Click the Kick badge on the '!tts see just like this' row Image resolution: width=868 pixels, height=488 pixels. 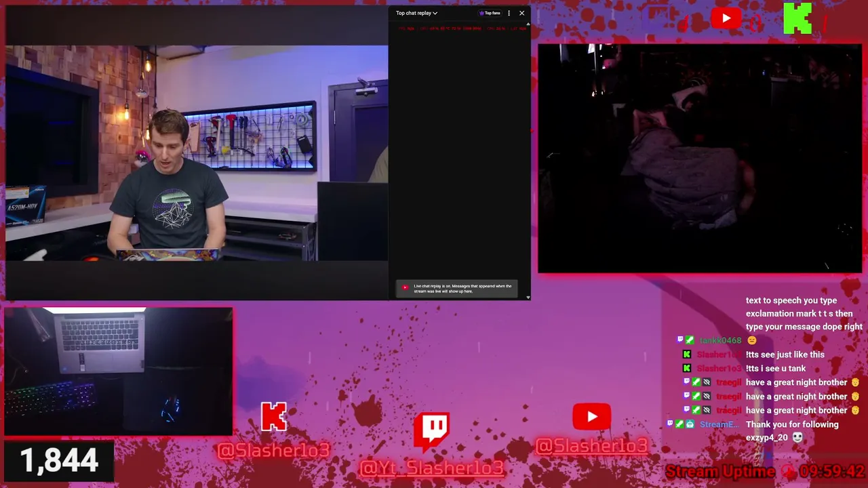coord(687,354)
